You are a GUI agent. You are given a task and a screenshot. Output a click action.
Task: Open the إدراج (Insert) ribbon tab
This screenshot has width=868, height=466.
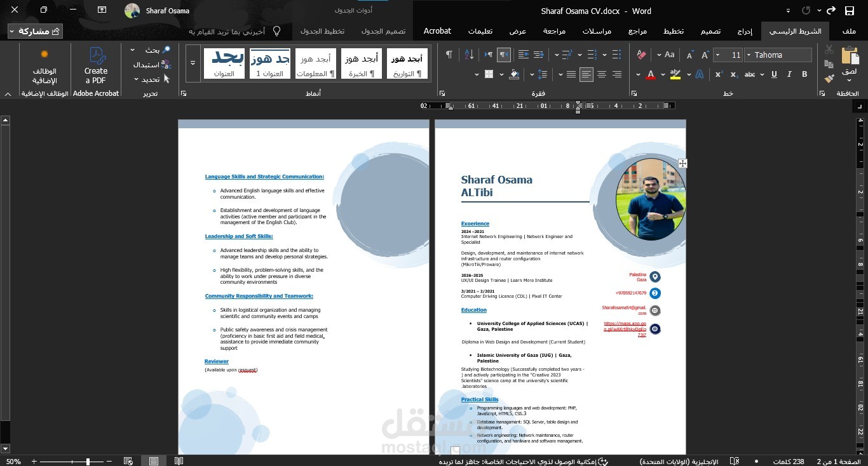click(745, 31)
